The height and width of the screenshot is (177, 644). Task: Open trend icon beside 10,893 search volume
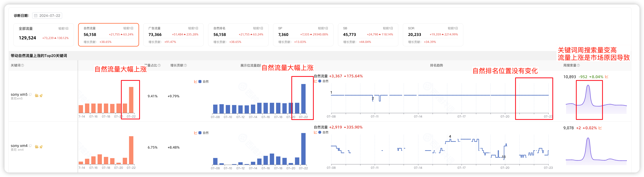[607, 77]
